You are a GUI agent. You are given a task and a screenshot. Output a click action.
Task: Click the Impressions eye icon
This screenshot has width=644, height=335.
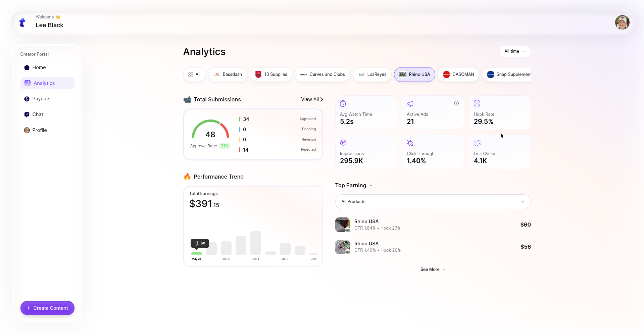tap(343, 143)
